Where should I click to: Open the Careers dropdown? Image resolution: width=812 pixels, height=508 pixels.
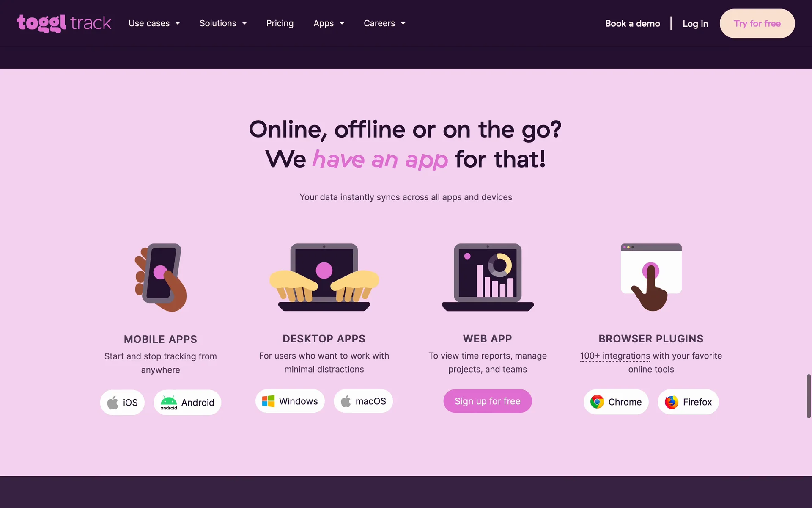[x=384, y=23]
